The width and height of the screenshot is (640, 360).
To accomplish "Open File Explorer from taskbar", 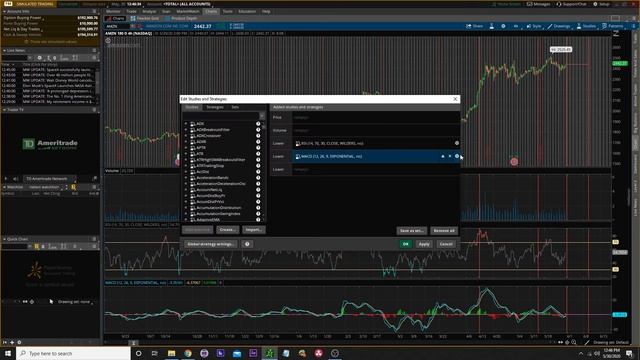I will coord(171,353).
